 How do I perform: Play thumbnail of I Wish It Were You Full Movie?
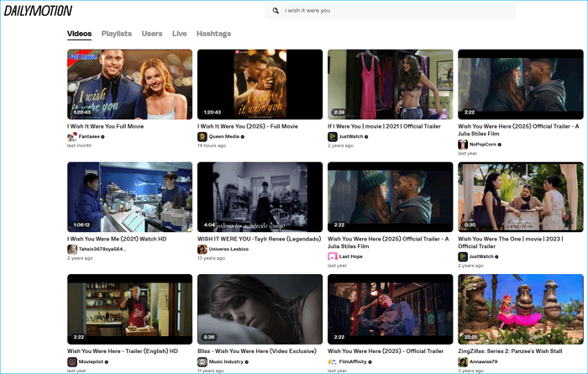pyautogui.click(x=129, y=84)
